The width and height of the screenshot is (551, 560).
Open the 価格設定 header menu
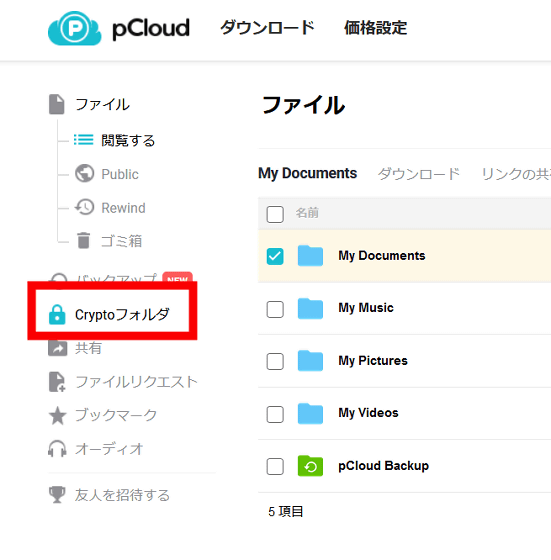click(375, 28)
